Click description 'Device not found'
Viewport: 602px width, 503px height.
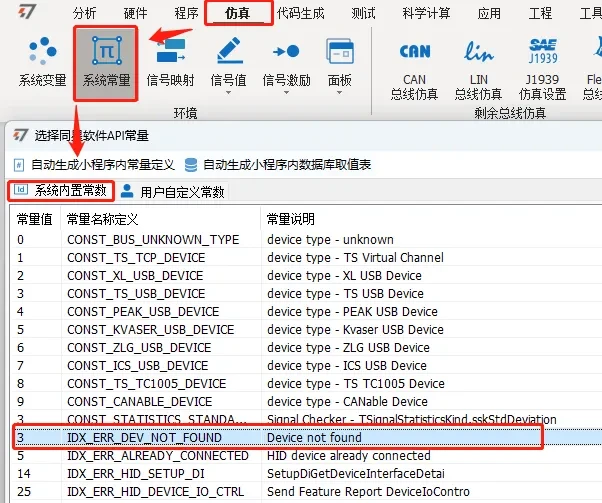coord(314,438)
